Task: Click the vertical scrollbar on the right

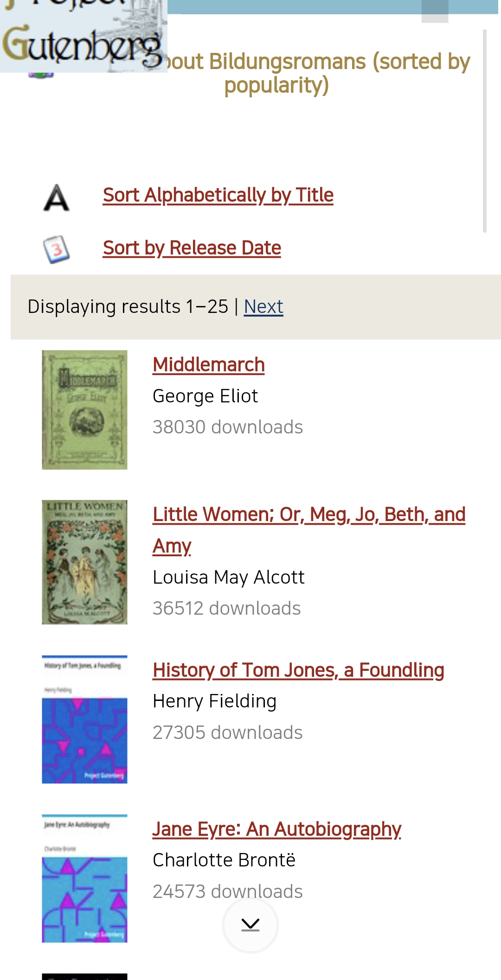Action: point(484,131)
